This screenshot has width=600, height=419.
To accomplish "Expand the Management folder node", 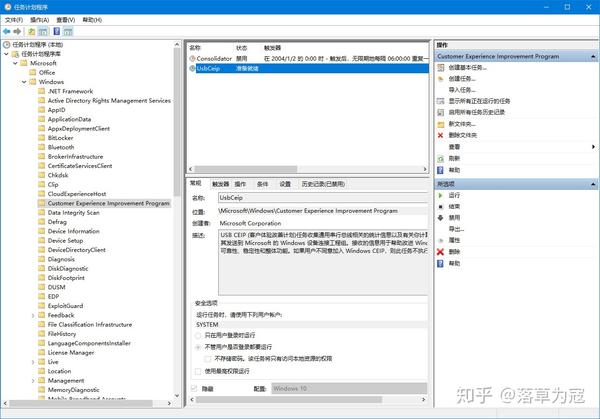I will [x=33, y=381].
